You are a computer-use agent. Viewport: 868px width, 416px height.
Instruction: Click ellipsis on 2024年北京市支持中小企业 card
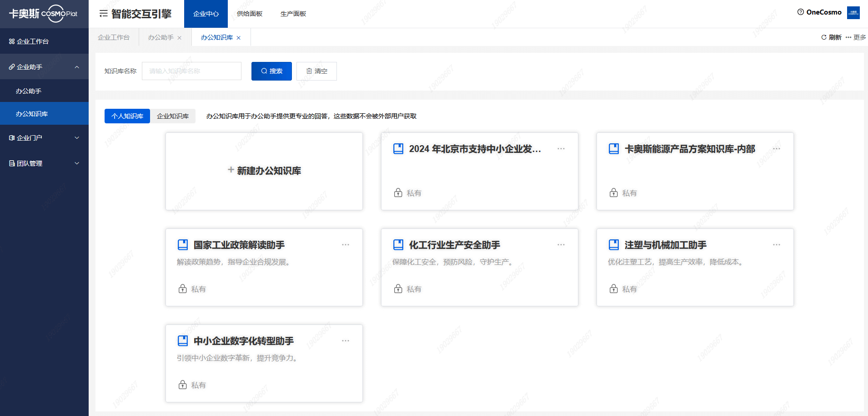click(561, 149)
